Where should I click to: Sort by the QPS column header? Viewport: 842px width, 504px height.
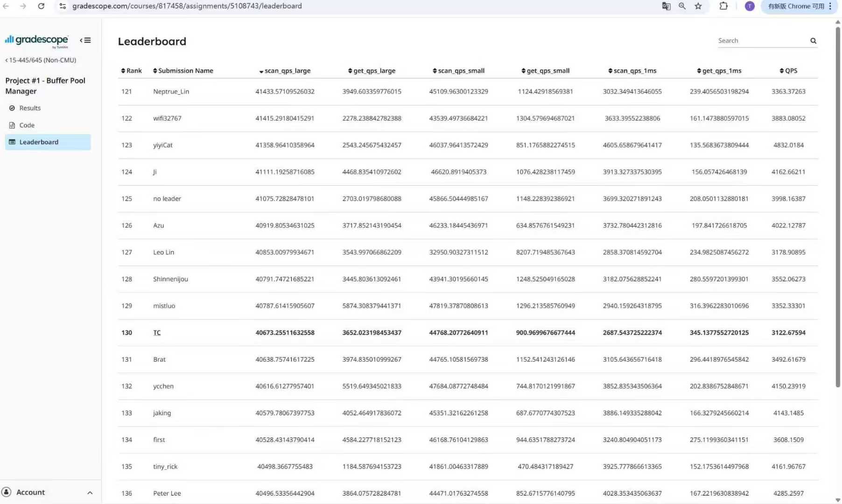788,71
